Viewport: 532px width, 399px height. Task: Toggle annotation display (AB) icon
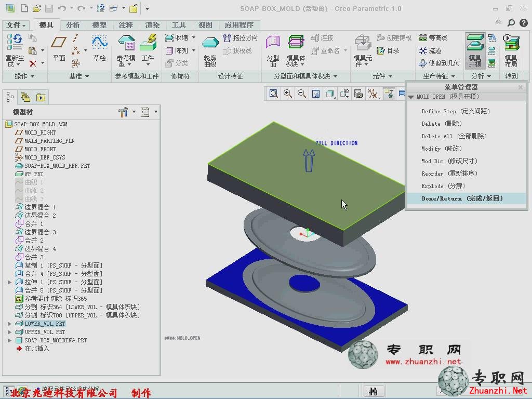(344, 94)
